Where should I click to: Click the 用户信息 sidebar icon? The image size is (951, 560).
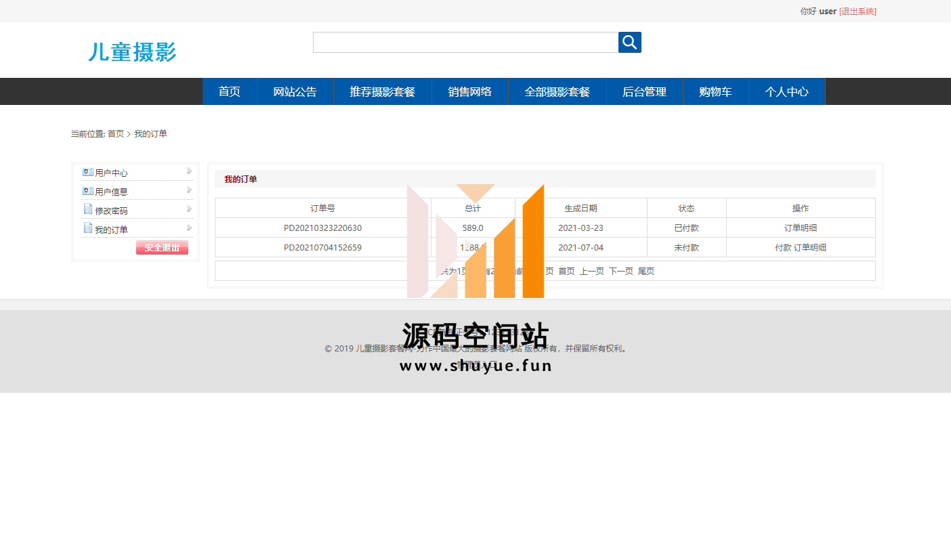87,192
